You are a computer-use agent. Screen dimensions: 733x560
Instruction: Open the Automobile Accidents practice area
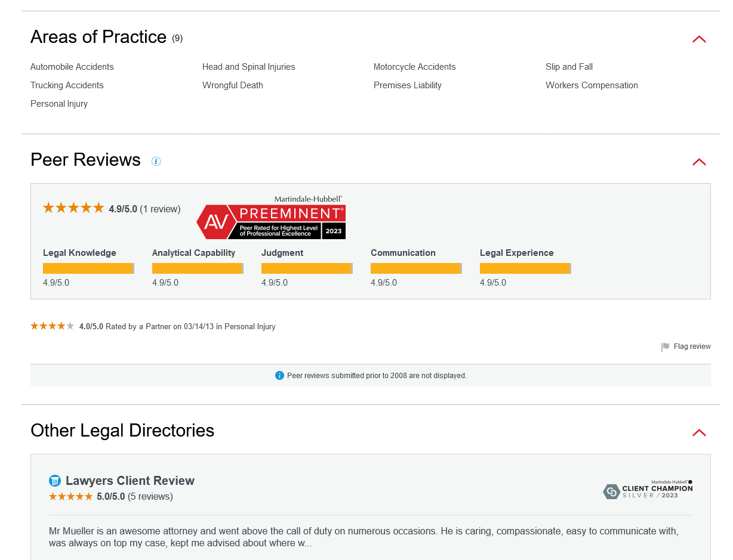pyautogui.click(x=72, y=67)
